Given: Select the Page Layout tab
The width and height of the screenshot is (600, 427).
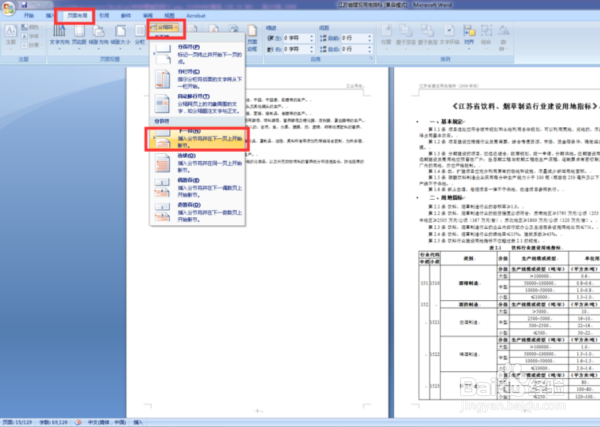Looking at the screenshot, I should click(x=77, y=16).
